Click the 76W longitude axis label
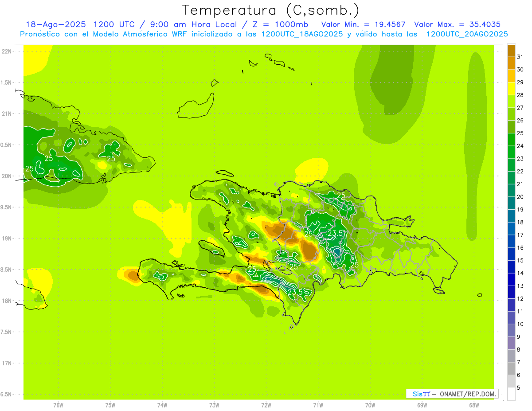The height and width of the screenshot is (411, 532). pyautogui.click(x=58, y=405)
